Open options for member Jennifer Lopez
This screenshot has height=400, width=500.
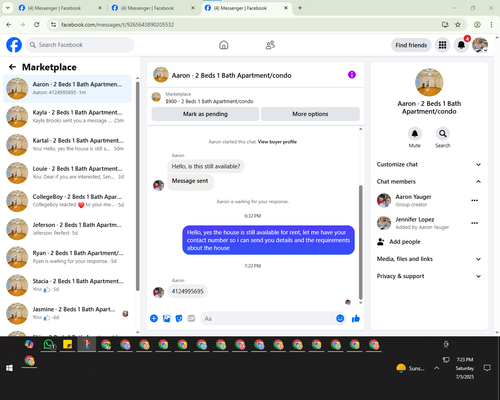(x=474, y=223)
